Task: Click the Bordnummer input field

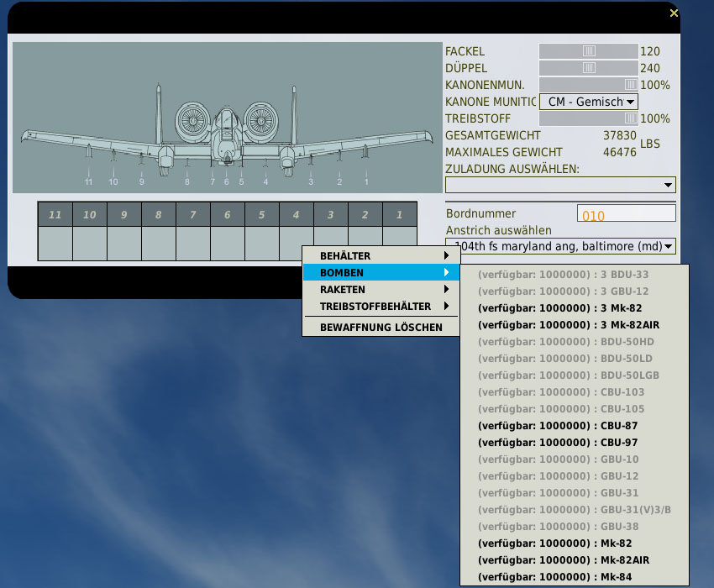Action: (x=626, y=215)
